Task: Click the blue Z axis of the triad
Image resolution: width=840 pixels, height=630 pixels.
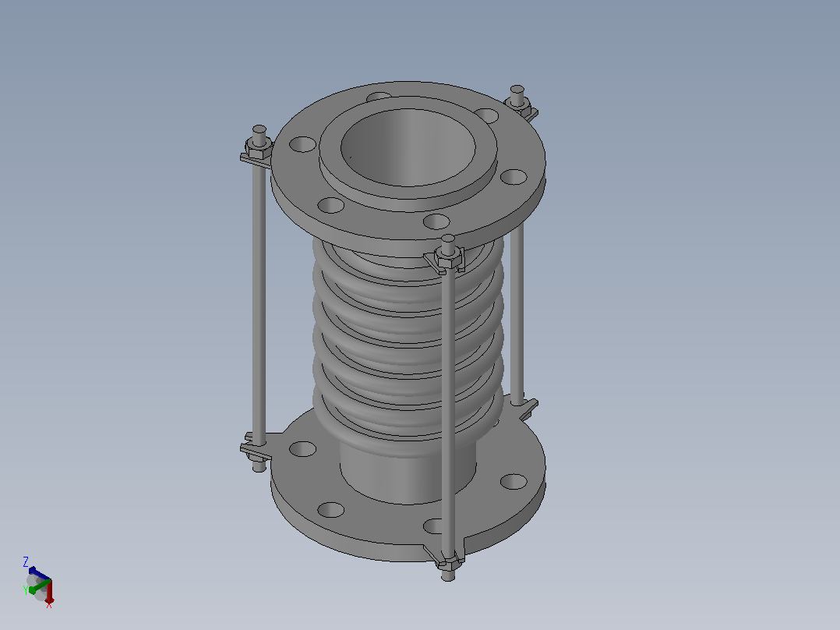Action: [39, 573]
